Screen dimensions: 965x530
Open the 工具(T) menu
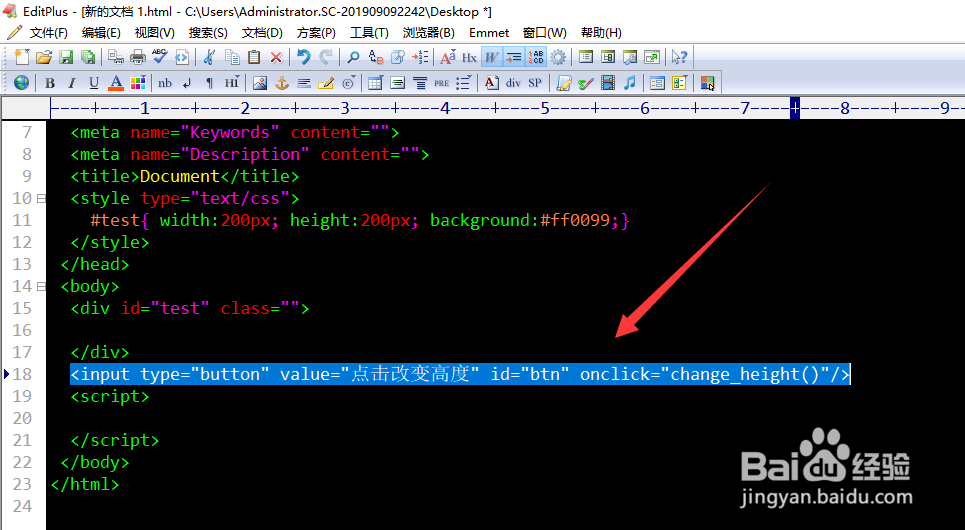[x=369, y=33]
